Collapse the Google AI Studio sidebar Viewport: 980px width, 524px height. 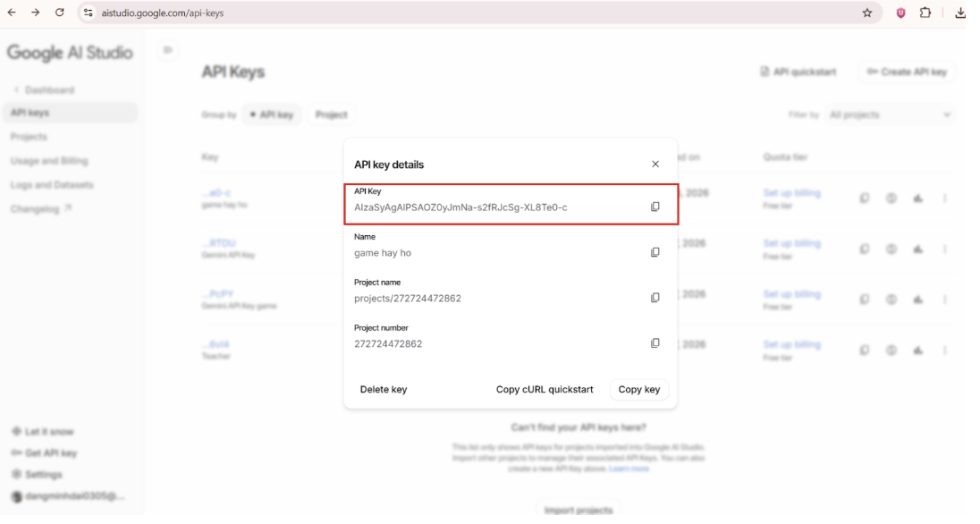pos(168,50)
